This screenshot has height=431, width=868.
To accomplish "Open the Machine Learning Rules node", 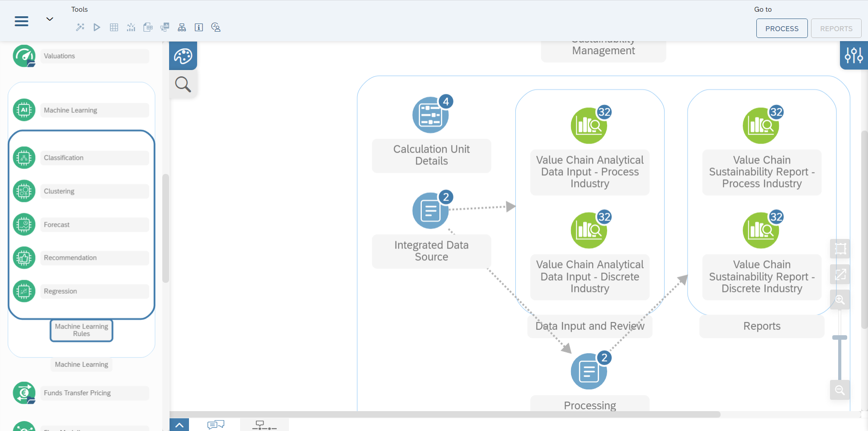I will point(81,330).
